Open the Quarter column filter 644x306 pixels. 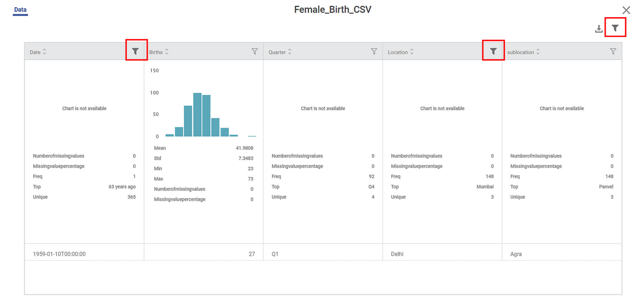374,52
